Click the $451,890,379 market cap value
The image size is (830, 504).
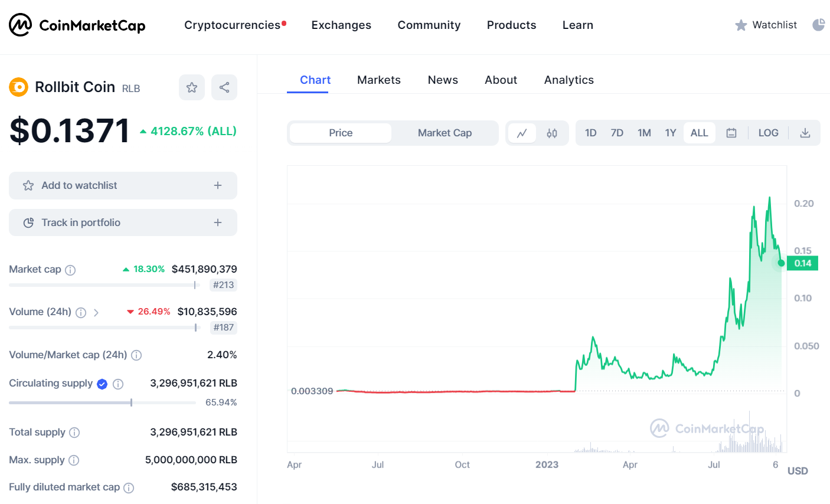204,269
